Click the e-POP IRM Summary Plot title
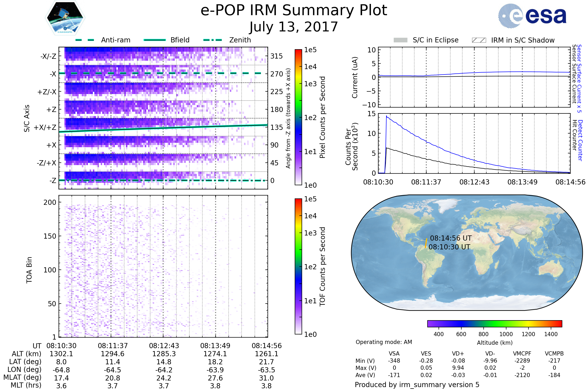 294,11
